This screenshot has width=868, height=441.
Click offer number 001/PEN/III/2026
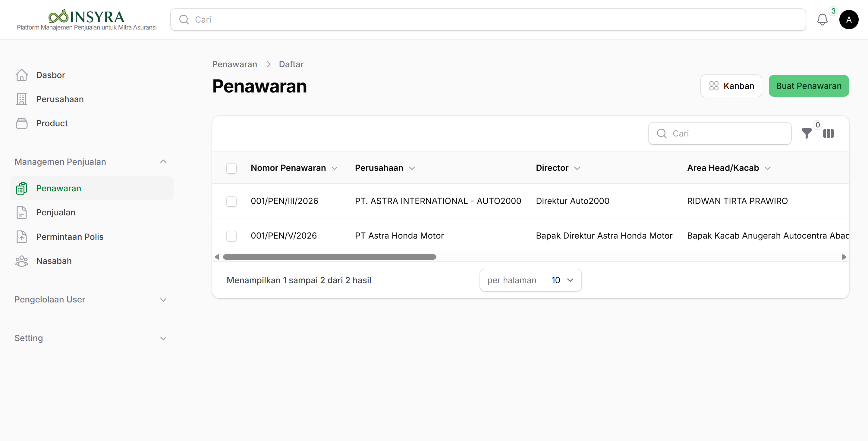point(285,201)
